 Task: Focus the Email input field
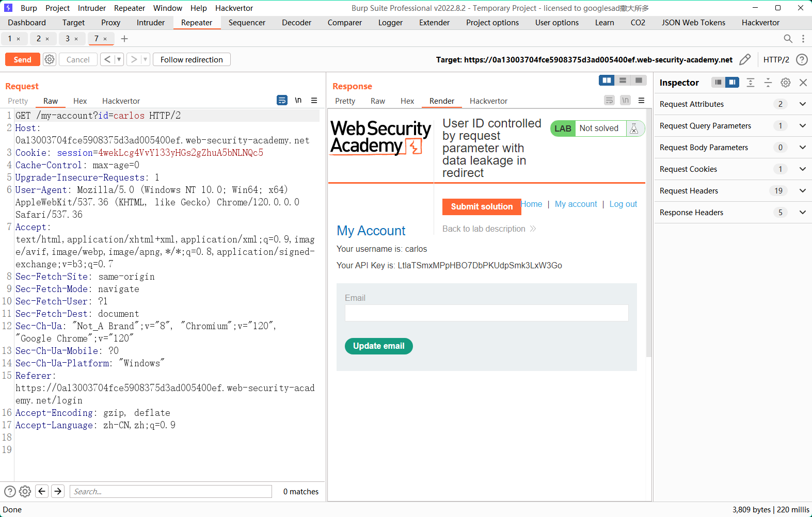coord(486,313)
